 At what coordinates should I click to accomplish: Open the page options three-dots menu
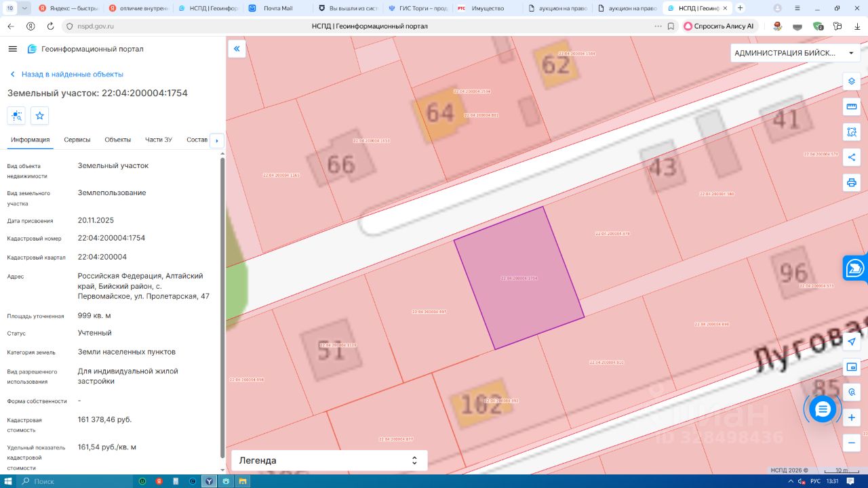coord(658,26)
